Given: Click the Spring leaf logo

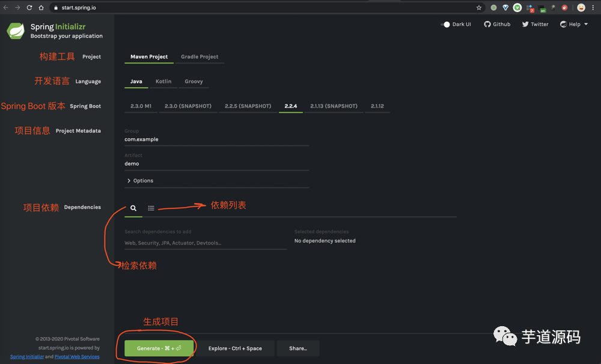Looking at the screenshot, I should pyautogui.click(x=16, y=31).
